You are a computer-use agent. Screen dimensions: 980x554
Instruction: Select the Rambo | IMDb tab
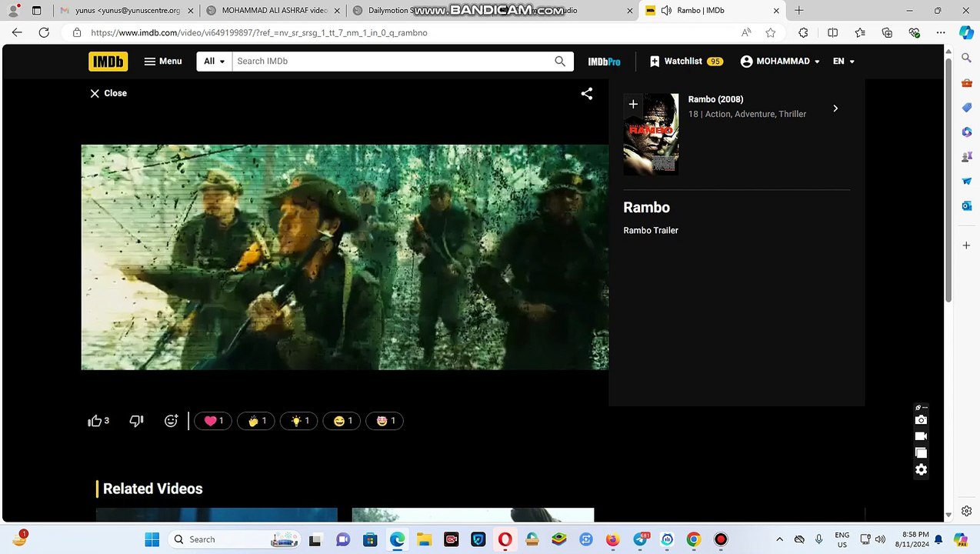(x=712, y=11)
